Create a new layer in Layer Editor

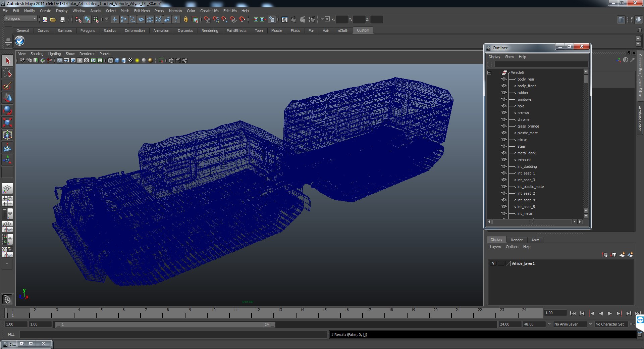(622, 255)
